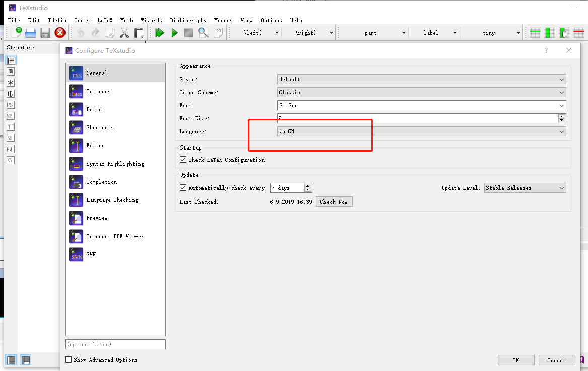Select Internal PDF Viewer category

115,236
